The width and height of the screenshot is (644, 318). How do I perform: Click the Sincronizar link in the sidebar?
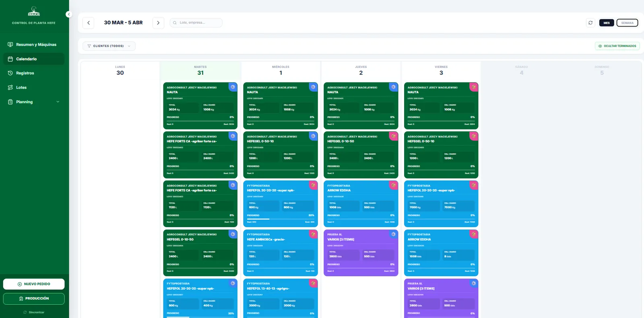(x=34, y=312)
